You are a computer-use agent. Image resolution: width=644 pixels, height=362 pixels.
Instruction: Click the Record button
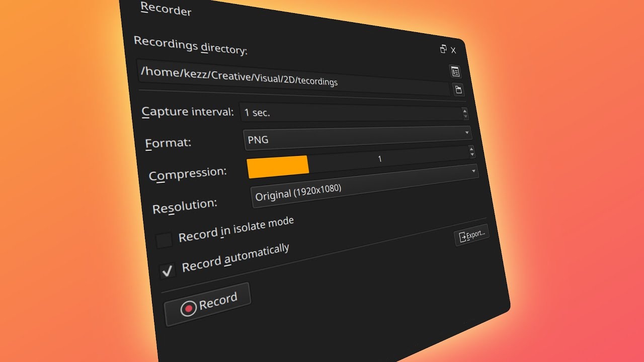click(x=207, y=304)
